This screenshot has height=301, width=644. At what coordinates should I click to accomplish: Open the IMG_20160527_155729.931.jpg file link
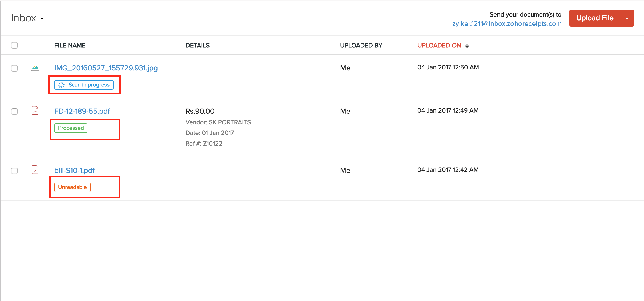106,68
